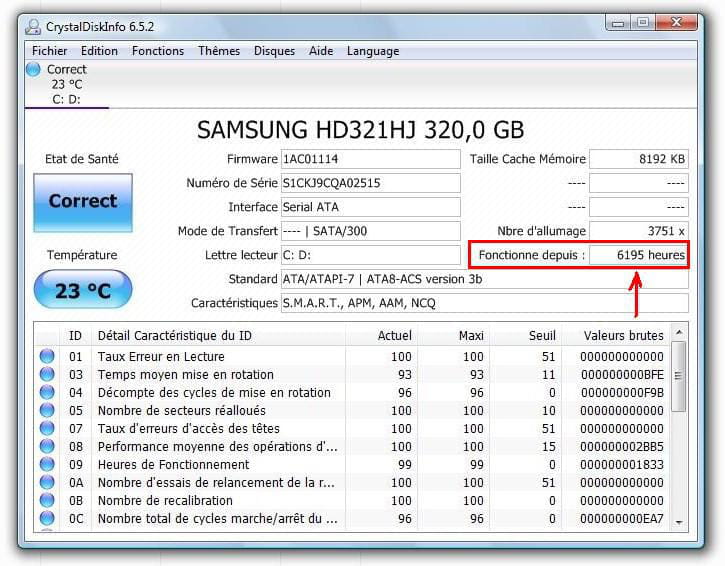Click the Firmware field 1AC01114
The height and width of the screenshot is (566, 725).
[x=371, y=159]
